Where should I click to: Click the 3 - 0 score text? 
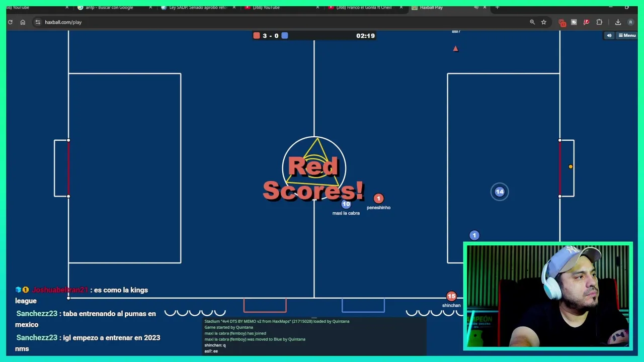271,36
